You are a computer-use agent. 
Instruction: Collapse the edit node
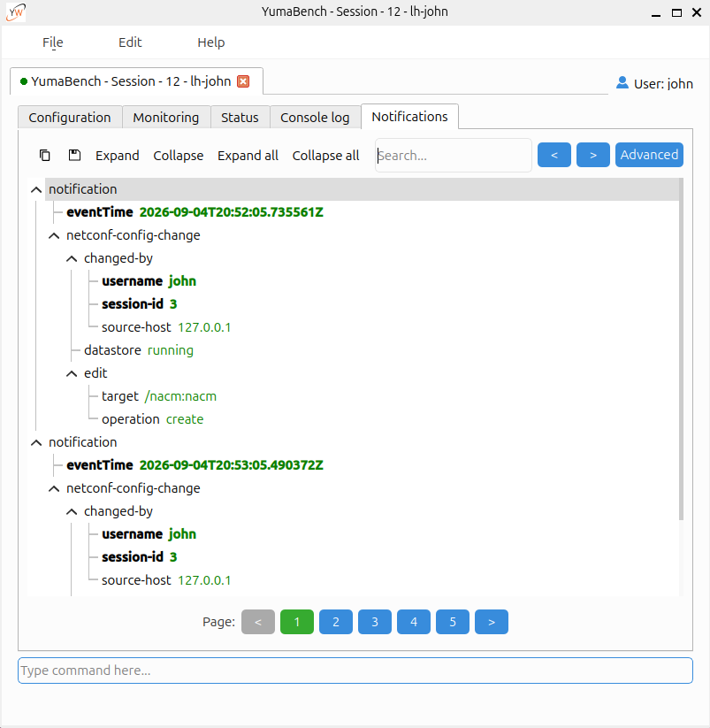pos(72,374)
